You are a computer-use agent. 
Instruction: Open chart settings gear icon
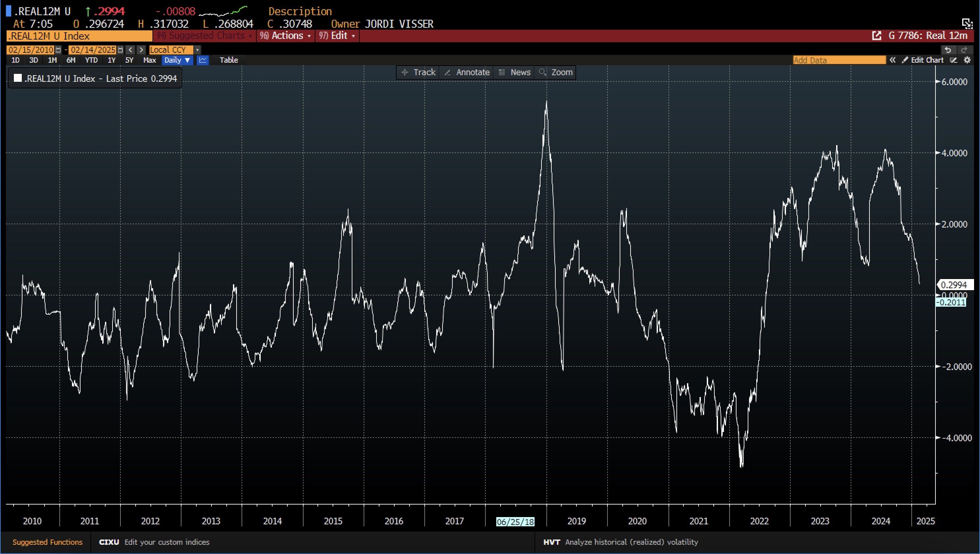pyautogui.click(x=967, y=60)
